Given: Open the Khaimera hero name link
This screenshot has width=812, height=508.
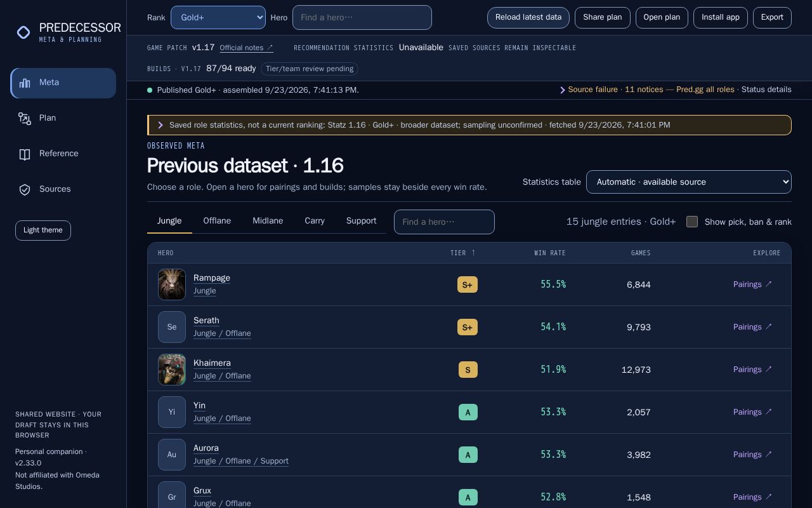Looking at the screenshot, I should [212, 363].
